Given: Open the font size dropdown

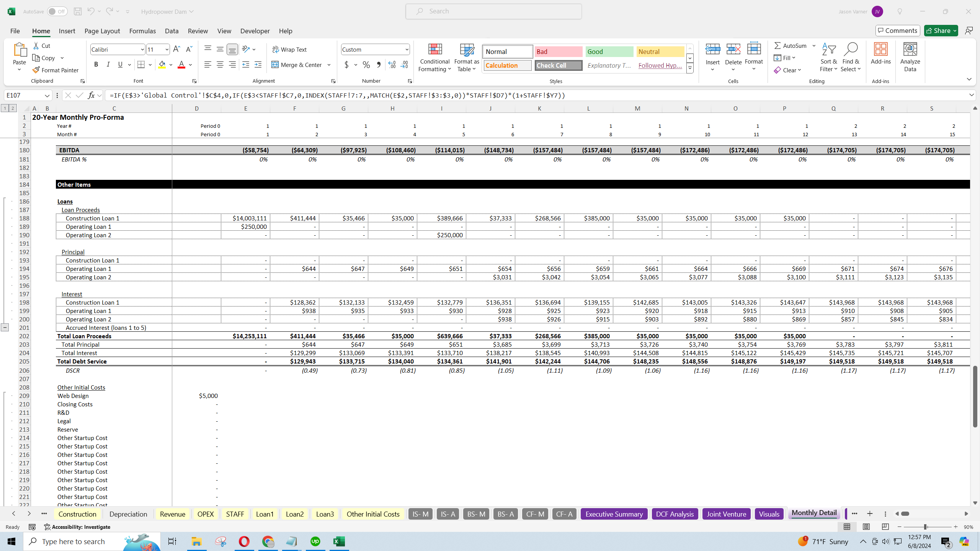Looking at the screenshot, I should (167, 49).
